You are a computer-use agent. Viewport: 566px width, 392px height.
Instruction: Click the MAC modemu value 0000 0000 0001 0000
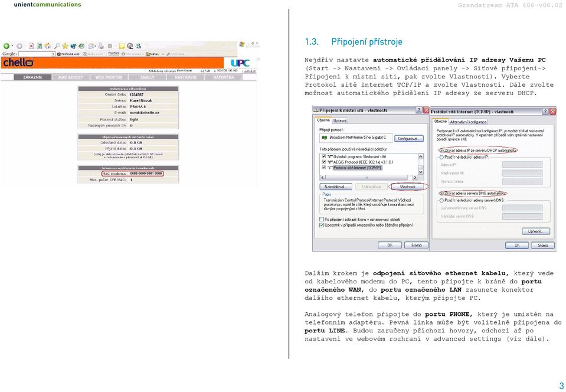pos(146,174)
